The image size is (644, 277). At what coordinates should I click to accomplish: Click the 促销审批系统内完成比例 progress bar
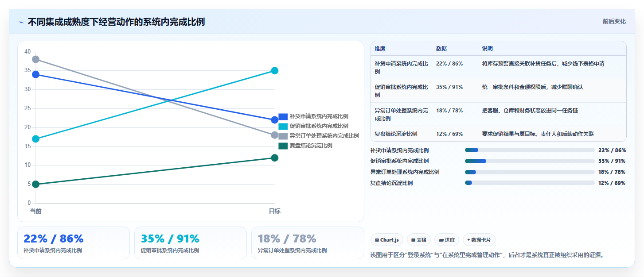[x=530, y=161]
